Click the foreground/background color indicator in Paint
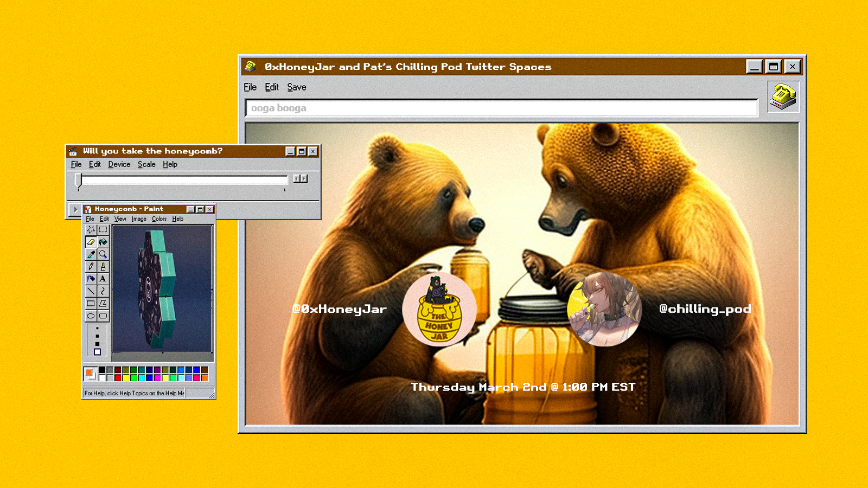The width and height of the screenshot is (868, 488). click(90, 374)
